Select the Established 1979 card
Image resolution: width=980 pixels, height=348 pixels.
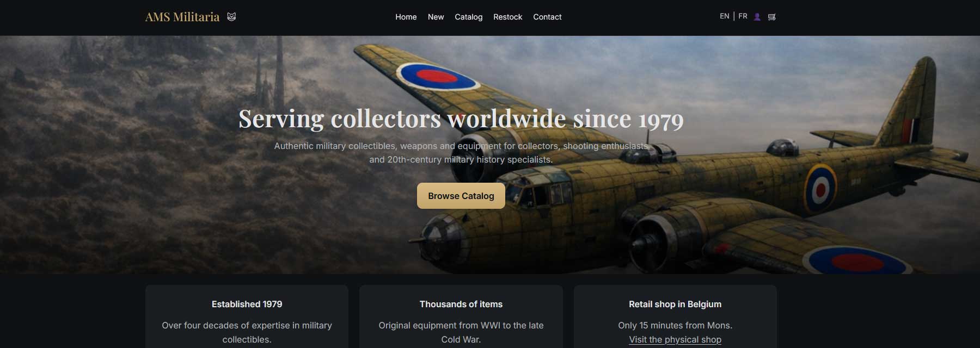(247, 316)
